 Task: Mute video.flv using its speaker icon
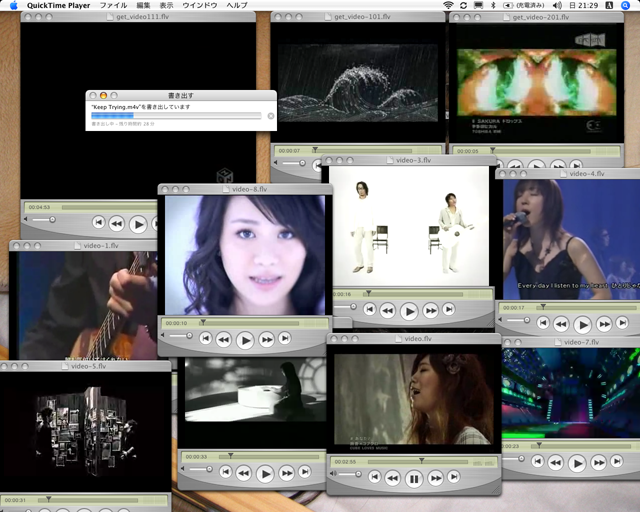pyautogui.click(x=333, y=474)
